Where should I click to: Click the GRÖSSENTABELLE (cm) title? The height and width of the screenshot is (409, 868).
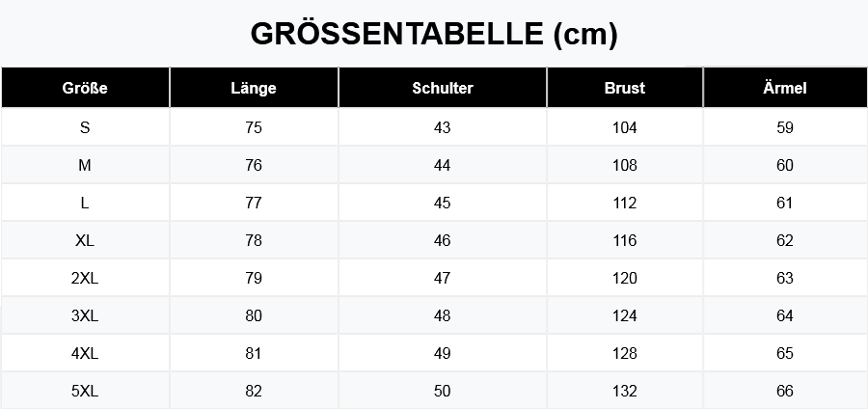[434, 34]
